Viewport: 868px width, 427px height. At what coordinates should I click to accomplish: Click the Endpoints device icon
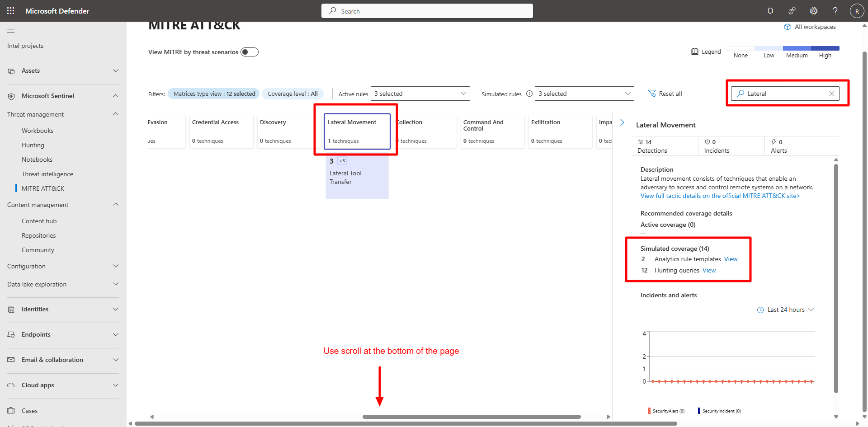click(x=11, y=335)
